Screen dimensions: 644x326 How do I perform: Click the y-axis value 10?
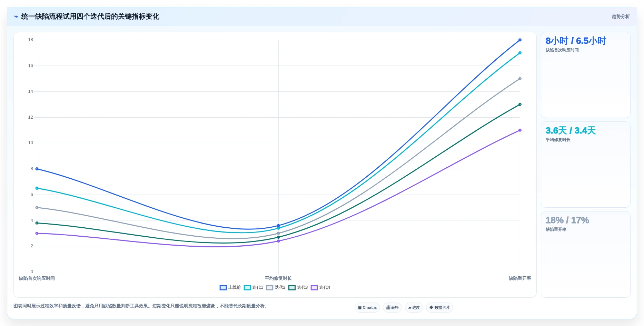pos(31,143)
